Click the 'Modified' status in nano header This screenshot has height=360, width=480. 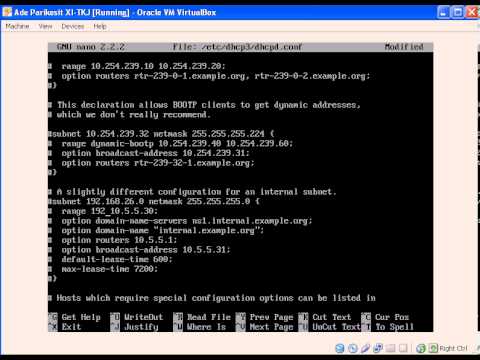point(404,47)
